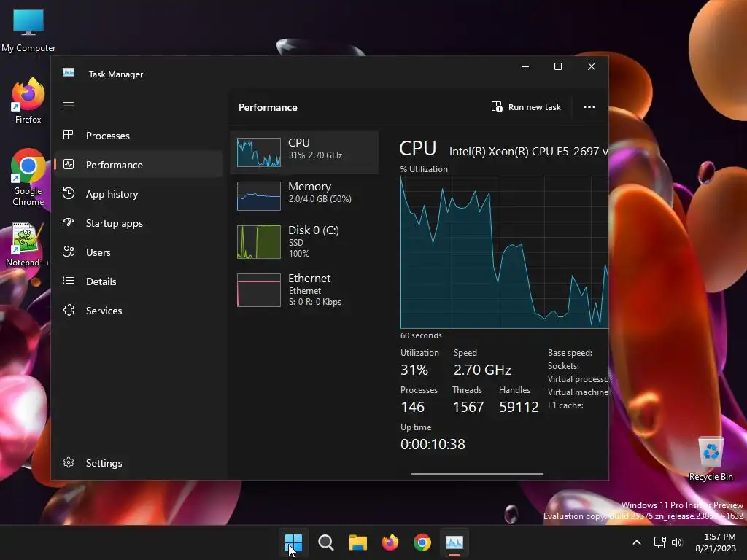Open the Settings gear icon
Screen dimensions: 747x560
point(69,462)
